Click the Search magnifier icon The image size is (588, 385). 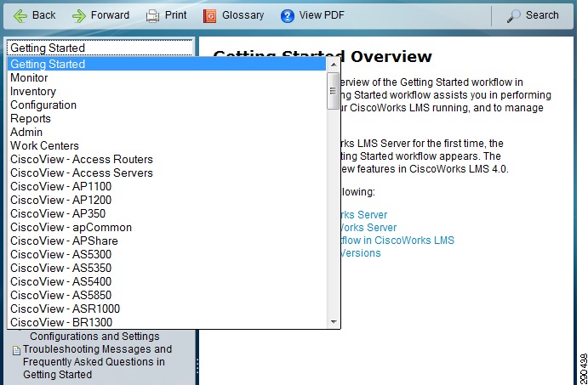[513, 16]
